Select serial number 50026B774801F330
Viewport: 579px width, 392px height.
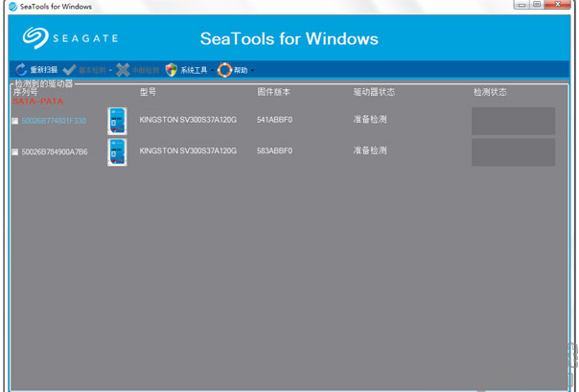[x=54, y=121]
